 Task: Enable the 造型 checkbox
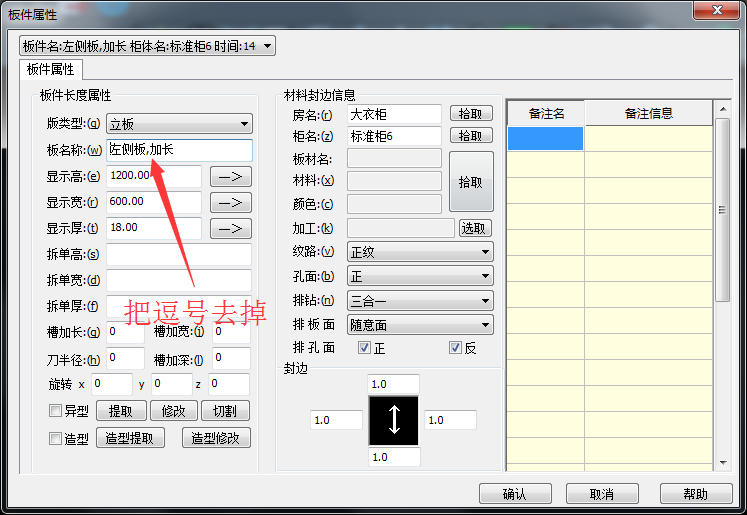pyautogui.click(x=56, y=438)
